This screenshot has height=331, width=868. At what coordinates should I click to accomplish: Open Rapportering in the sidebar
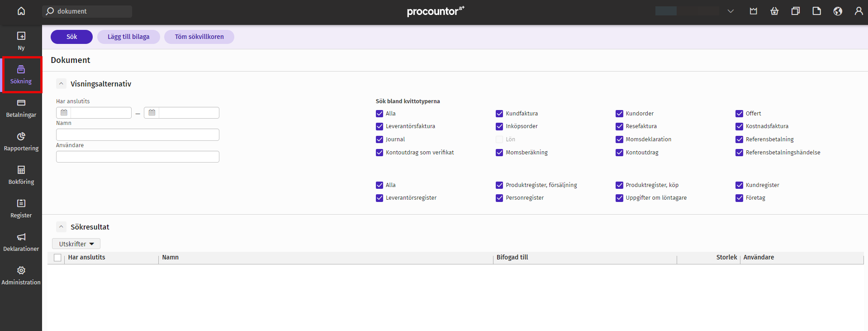point(21,142)
